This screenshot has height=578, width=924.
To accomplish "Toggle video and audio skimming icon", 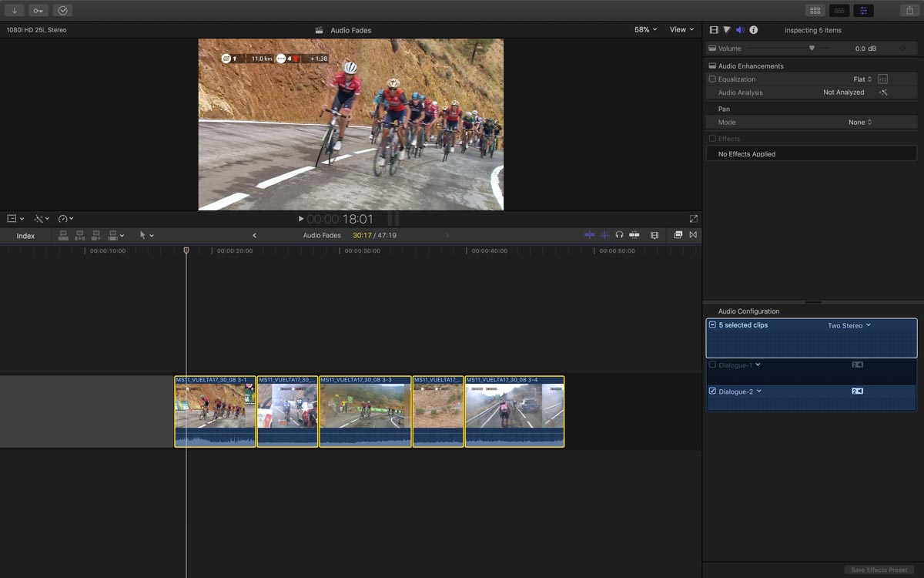I will (589, 235).
